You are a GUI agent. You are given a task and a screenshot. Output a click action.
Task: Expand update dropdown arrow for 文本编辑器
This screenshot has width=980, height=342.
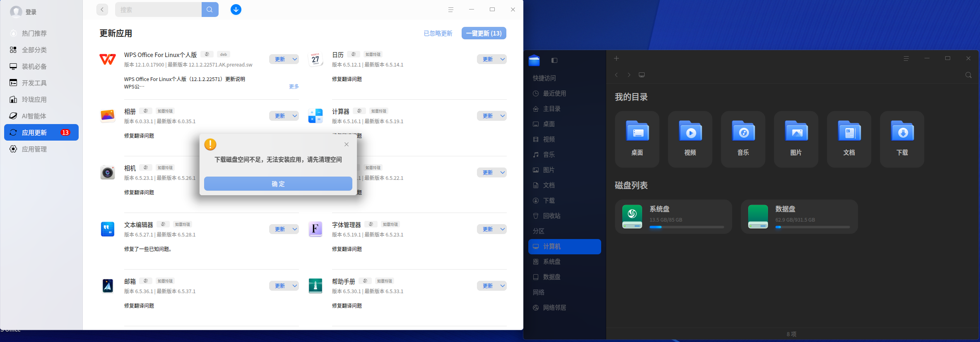coord(295,229)
